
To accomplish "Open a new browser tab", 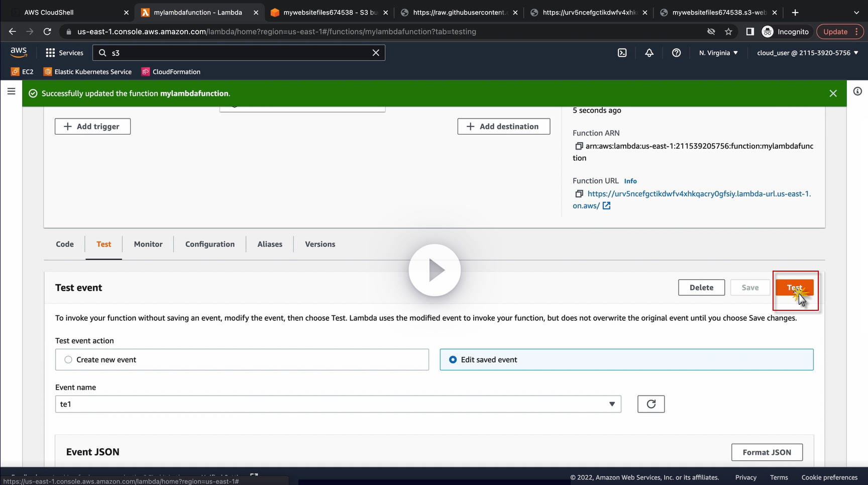I will pos(795,13).
